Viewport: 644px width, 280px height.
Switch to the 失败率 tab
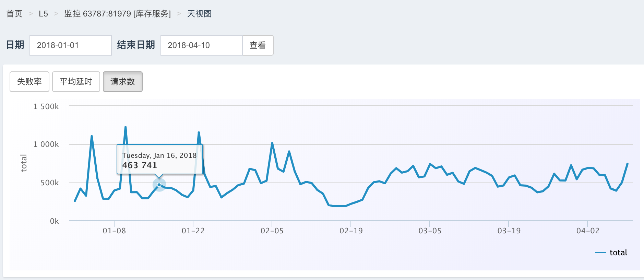(29, 82)
